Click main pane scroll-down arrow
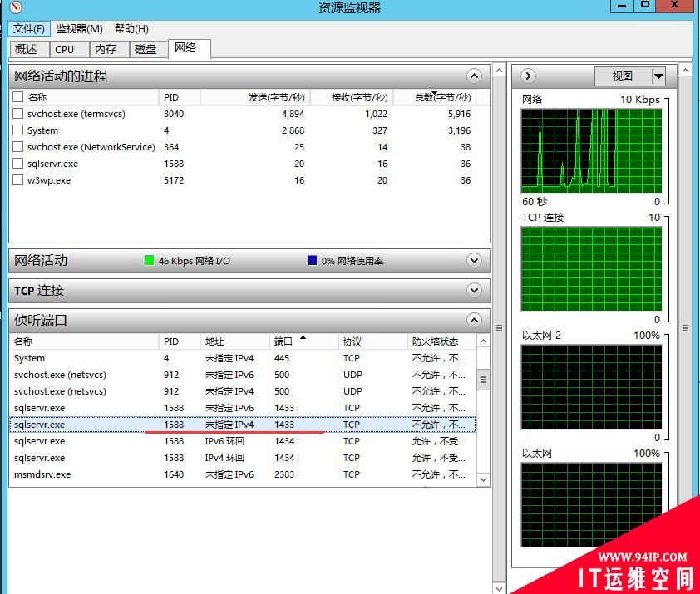 499,588
